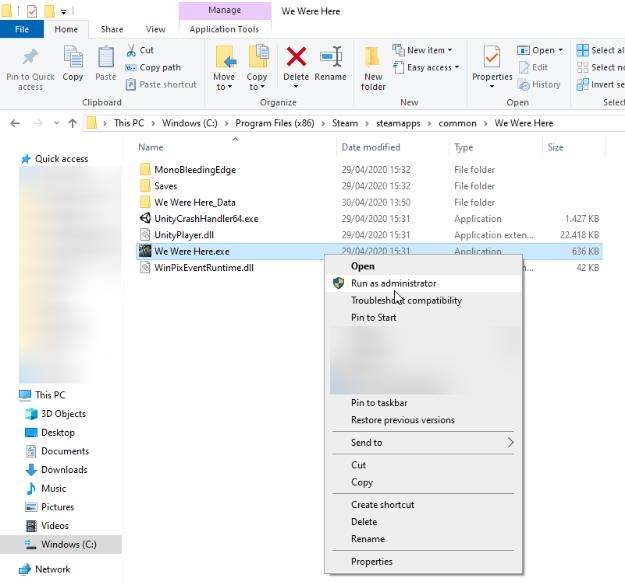The height and width of the screenshot is (583, 625).
Task: Sort by the Name column header
Action: 151,147
